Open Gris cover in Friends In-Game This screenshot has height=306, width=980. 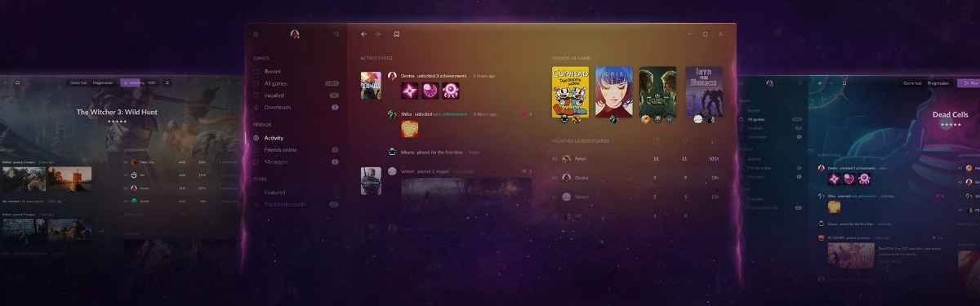tap(613, 92)
